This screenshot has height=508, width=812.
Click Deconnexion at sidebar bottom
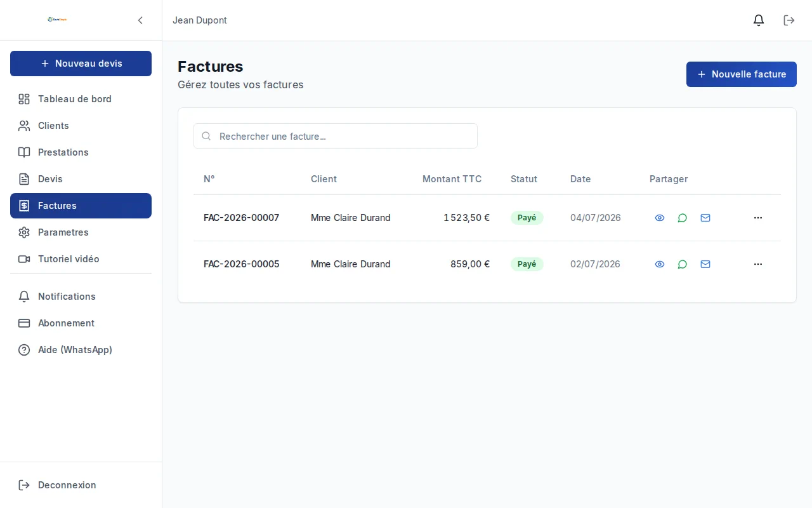pos(81,485)
